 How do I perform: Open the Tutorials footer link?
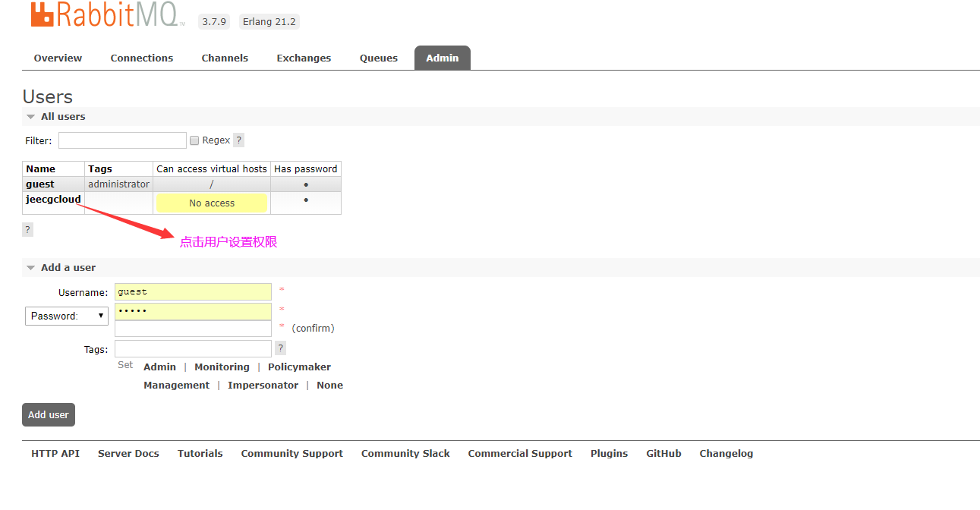click(200, 454)
